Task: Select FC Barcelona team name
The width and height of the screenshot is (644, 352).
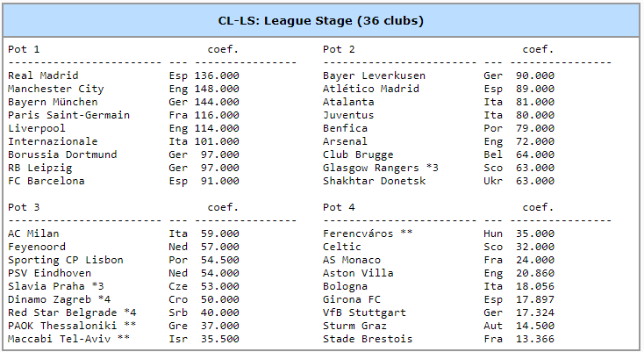Action: [46, 181]
